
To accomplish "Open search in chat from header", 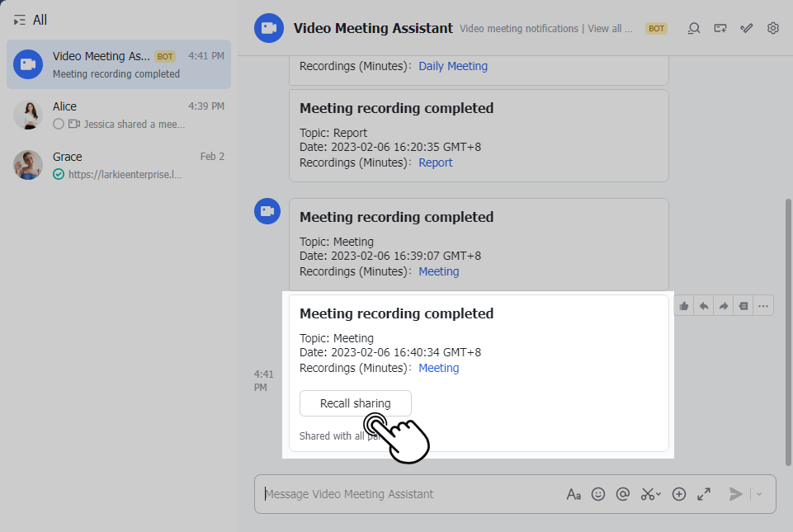I will (x=694, y=28).
